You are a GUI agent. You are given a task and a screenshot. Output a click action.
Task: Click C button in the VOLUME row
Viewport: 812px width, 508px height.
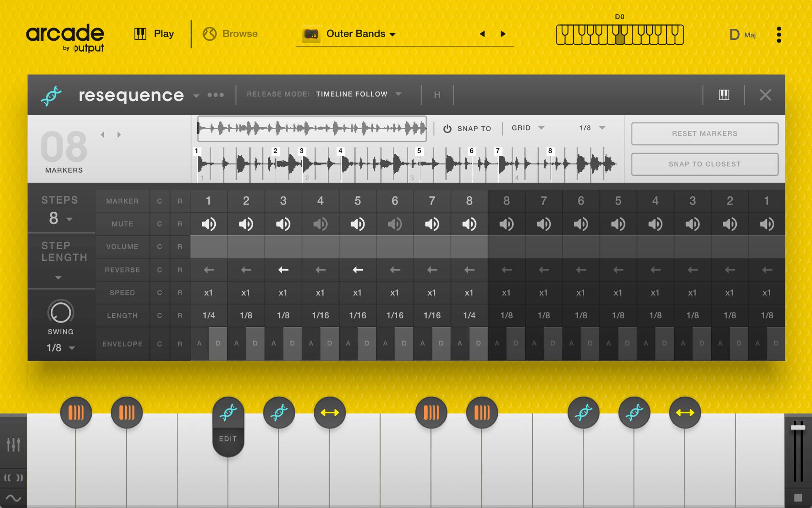click(x=159, y=247)
